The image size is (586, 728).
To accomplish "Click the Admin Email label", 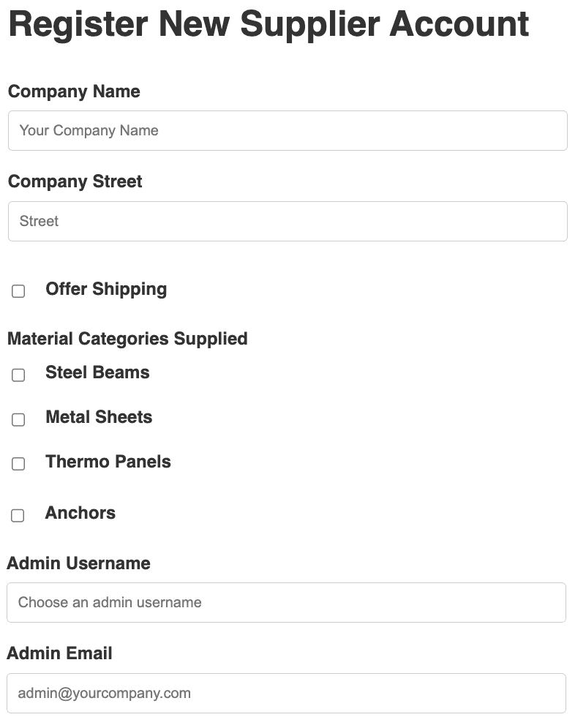I will point(59,653).
